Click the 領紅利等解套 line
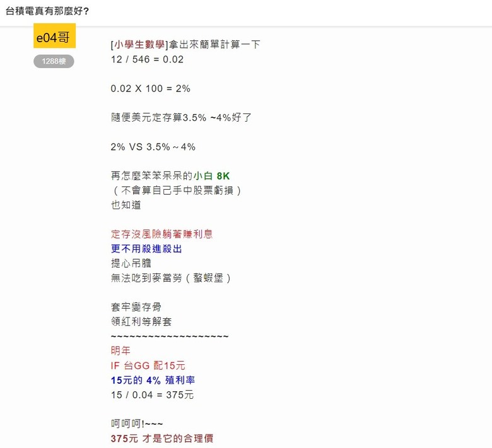 pos(141,321)
